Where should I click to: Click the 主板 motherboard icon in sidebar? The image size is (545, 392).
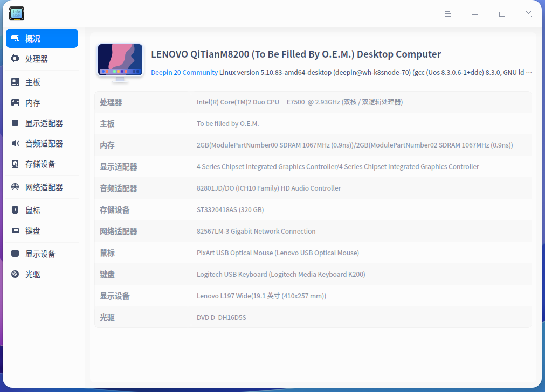coord(15,82)
